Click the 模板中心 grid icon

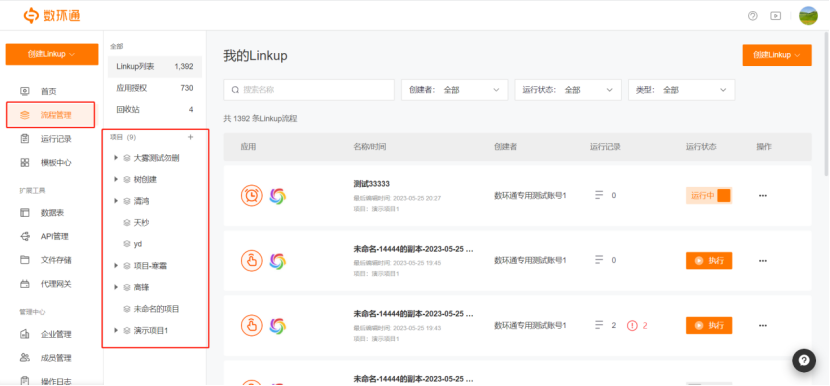[x=25, y=163]
